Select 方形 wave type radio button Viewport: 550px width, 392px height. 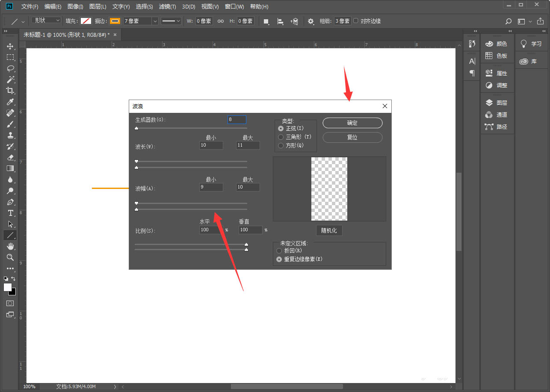(281, 146)
